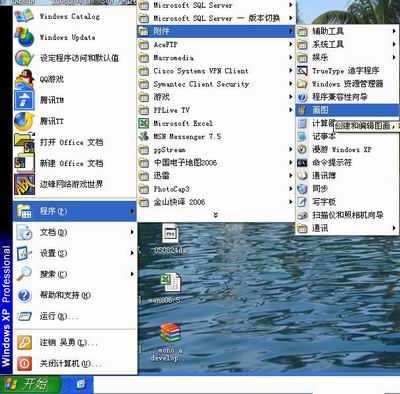The image size is (400, 394).
Task: Launch Windows Update icon
Action: click(24, 37)
